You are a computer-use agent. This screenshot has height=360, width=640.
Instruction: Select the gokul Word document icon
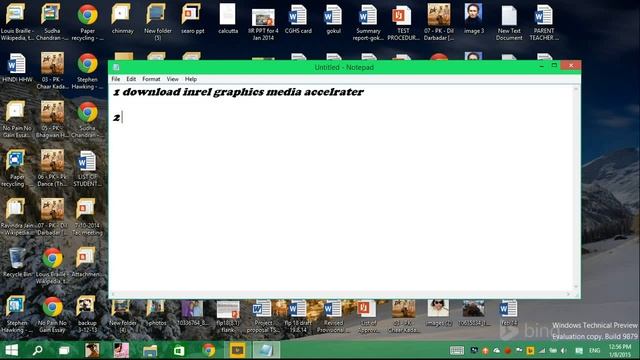[x=333, y=19]
